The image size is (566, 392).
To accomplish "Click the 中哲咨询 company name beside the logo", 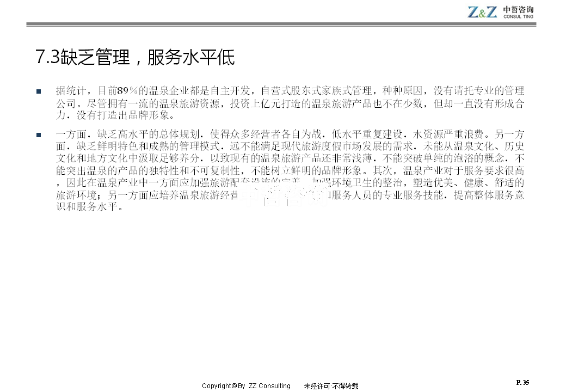I will click(x=519, y=9).
